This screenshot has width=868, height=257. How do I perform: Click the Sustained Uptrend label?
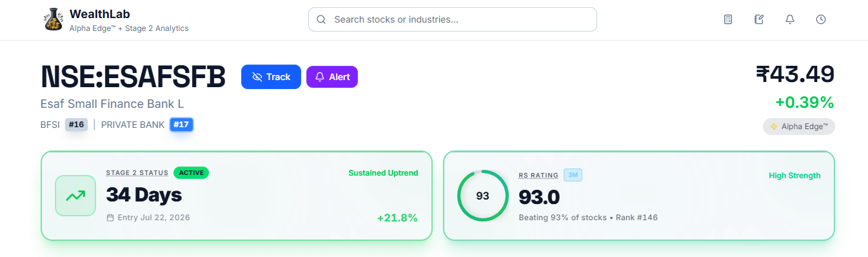pyautogui.click(x=383, y=173)
